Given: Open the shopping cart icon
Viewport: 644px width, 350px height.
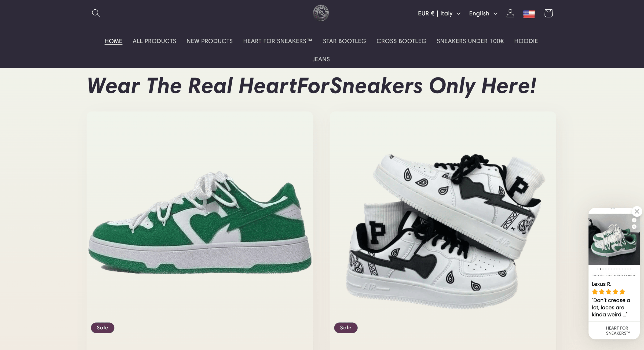Looking at the screenshot, I should [548, 13].
